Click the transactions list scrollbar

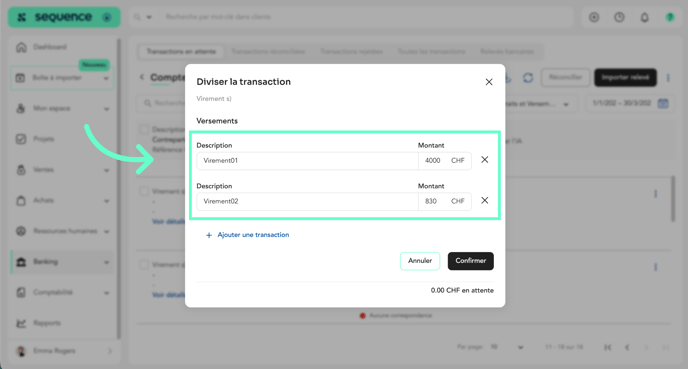[673, 199]
